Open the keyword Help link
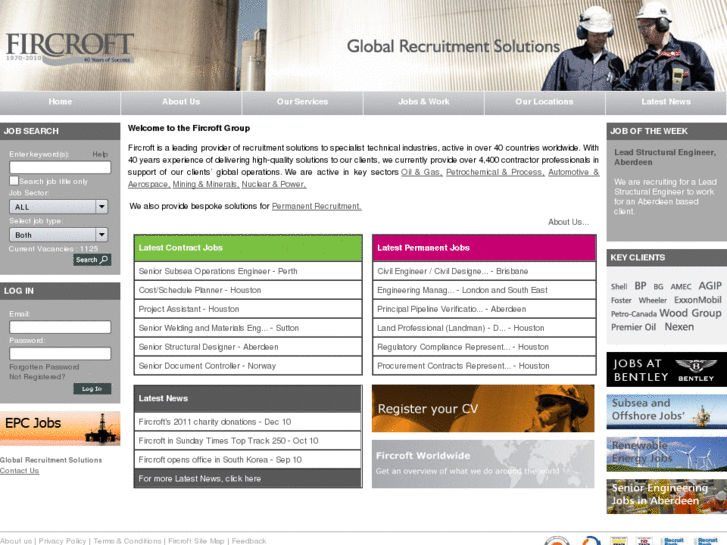 coord(100,154)
